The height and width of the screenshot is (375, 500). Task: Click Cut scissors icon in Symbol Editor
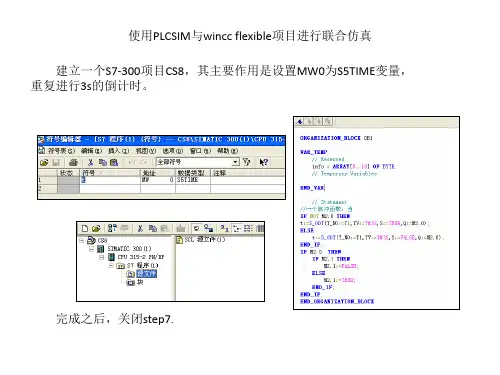(90, 162)
